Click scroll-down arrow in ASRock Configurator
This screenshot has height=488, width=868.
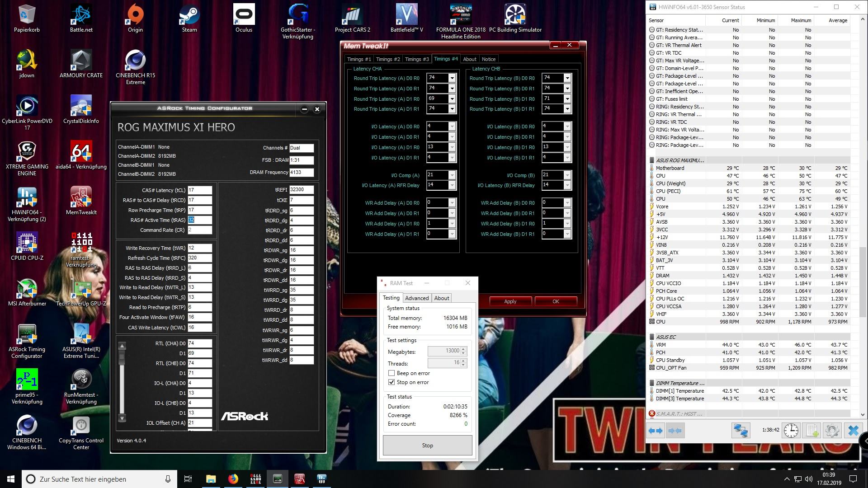point(122,418)
